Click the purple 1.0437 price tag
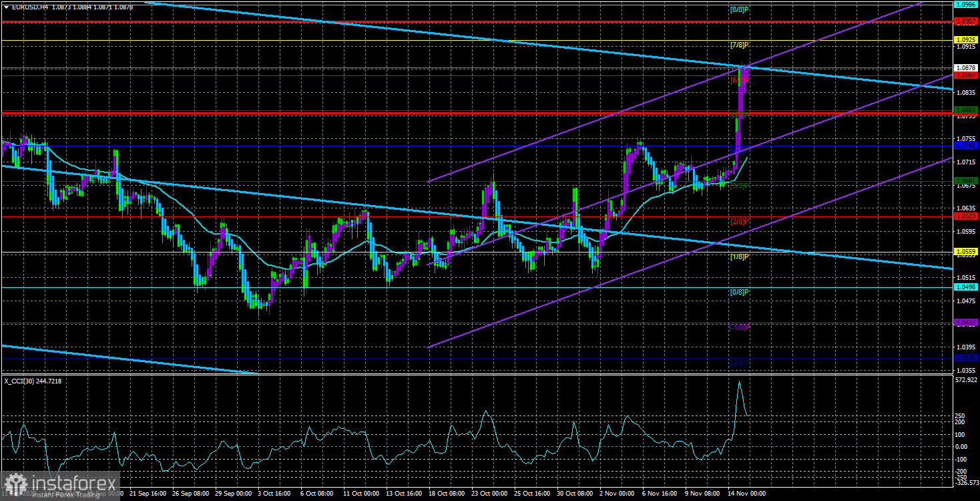Viewport: 980px width, 501px height. [967, 323]
